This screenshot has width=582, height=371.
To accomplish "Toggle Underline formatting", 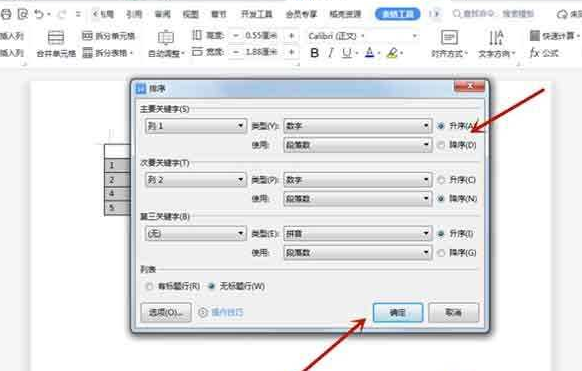I will click(347, 53).
